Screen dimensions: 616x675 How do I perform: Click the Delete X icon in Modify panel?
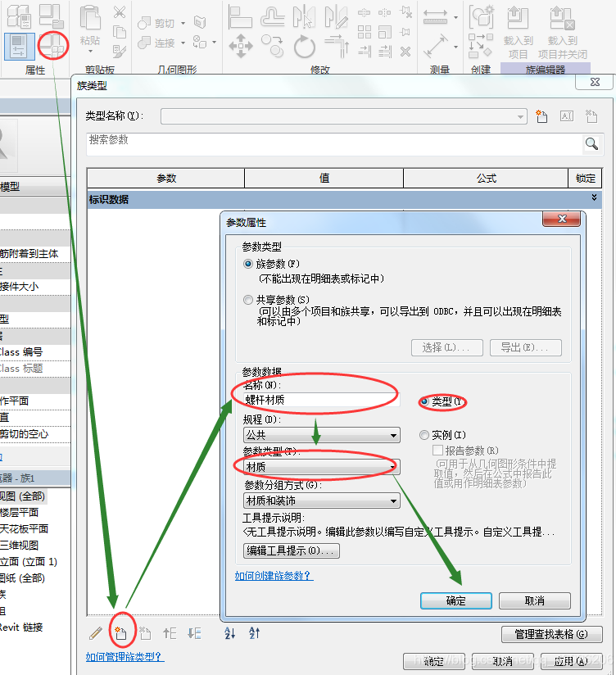pyautogui.click(x=405, y=52)
